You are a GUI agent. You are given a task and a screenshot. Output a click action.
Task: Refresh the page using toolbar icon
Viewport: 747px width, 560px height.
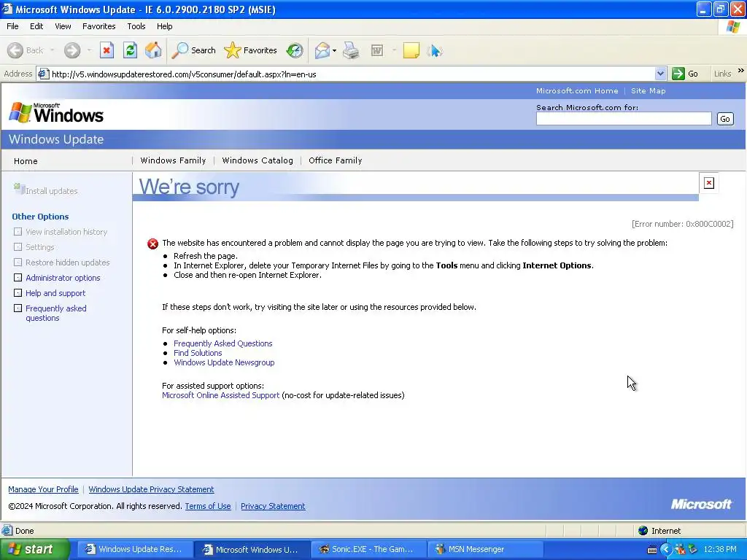click(130, 50)
